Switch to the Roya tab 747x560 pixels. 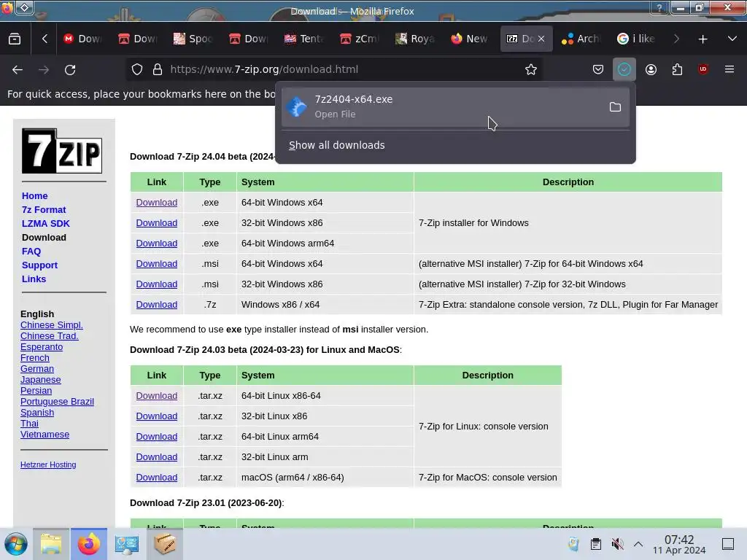point(415,39)
